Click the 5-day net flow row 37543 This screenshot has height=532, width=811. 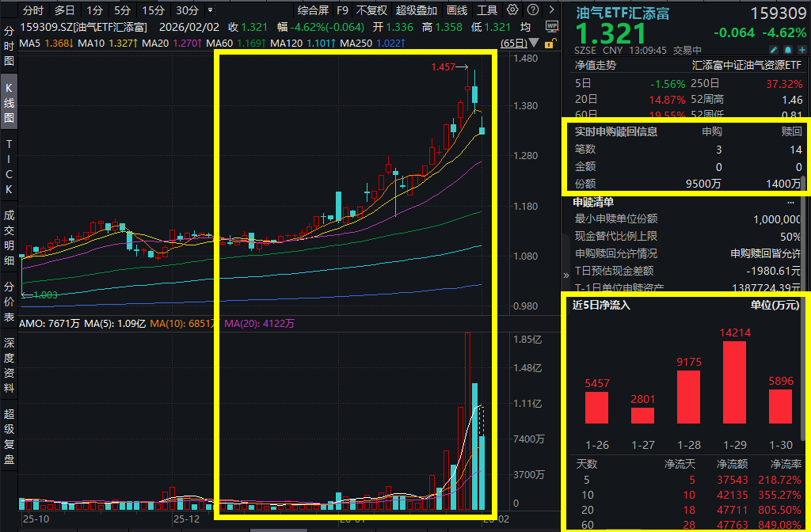pyautogui.click(x=688, y=479)
